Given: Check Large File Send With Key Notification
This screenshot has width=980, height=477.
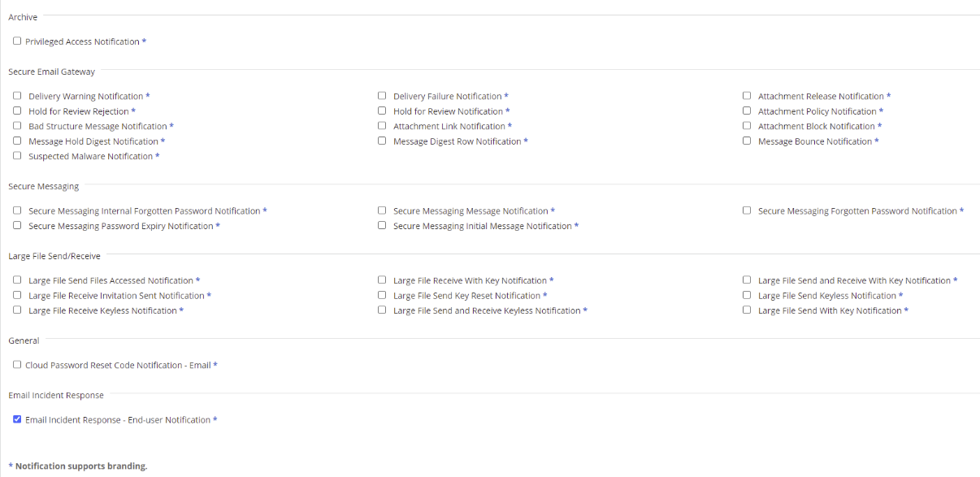Looking at the screenshot, I should pos(747,310).
